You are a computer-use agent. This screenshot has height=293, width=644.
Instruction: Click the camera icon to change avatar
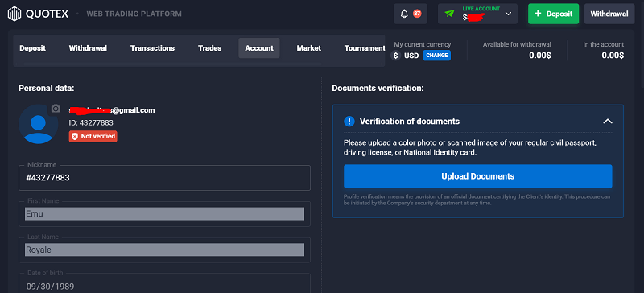point(56,109)
